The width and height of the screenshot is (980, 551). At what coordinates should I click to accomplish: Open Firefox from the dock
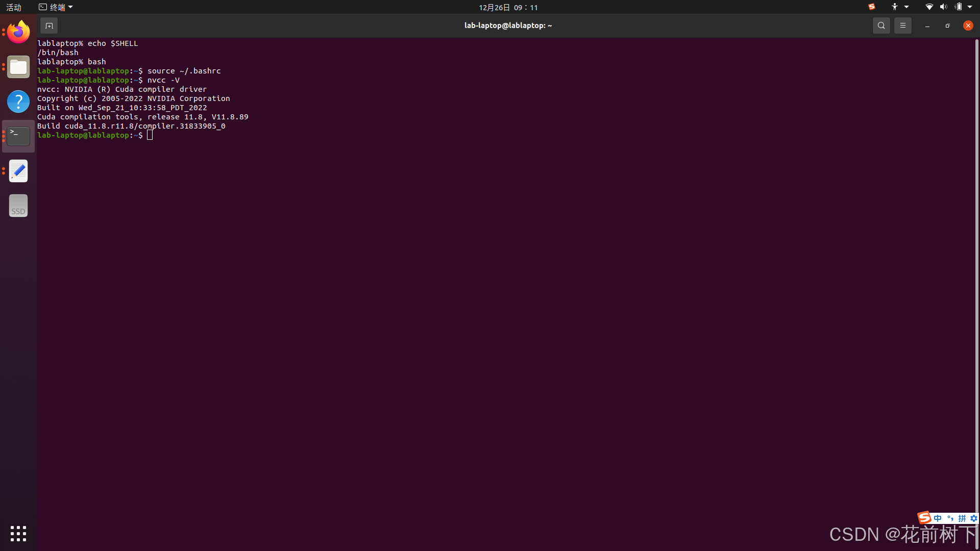[x=18, y=32]
